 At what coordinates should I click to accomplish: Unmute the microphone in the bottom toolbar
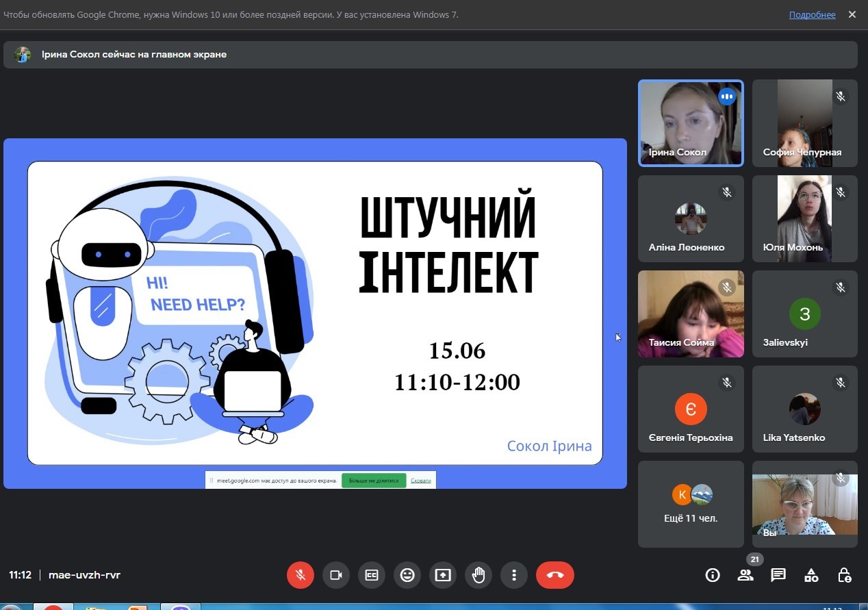click(x=300, y=575)
